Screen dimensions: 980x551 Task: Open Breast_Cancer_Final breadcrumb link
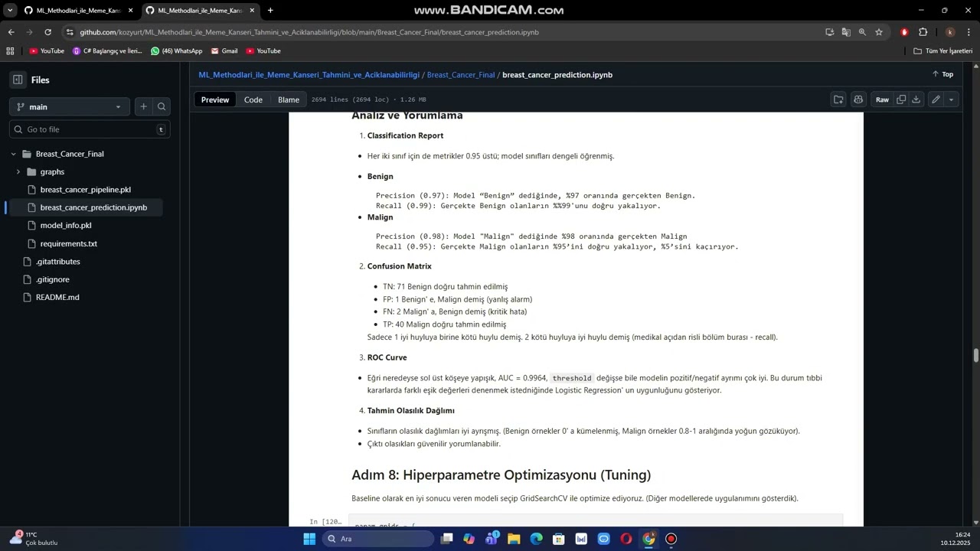click(x=461, y=75)
